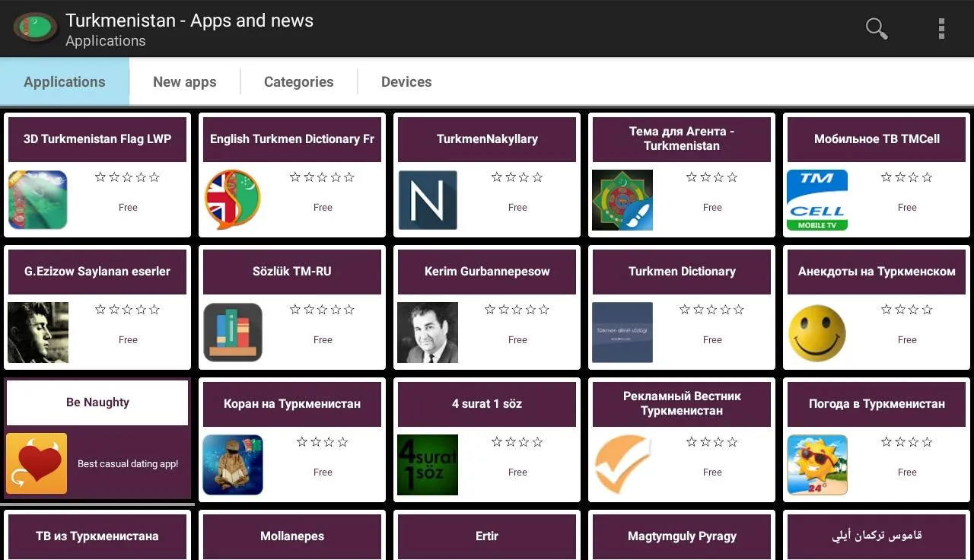Click "Free" under TurkmenNakyllary

(x=517, y=207)
